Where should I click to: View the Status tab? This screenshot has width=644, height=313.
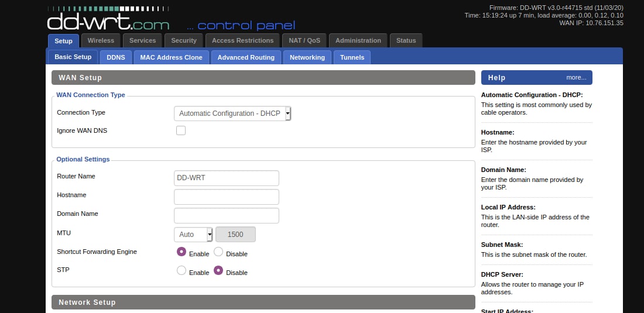click(x=406, y=40)
